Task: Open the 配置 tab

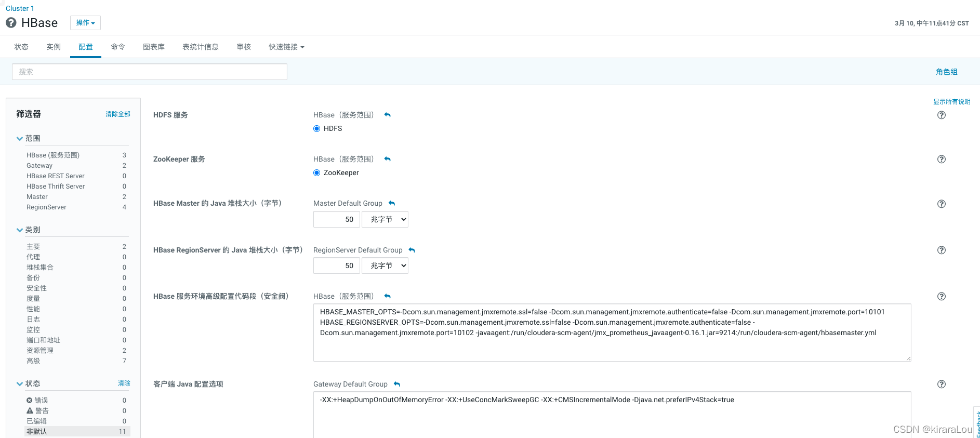Action: click(86, 47)
